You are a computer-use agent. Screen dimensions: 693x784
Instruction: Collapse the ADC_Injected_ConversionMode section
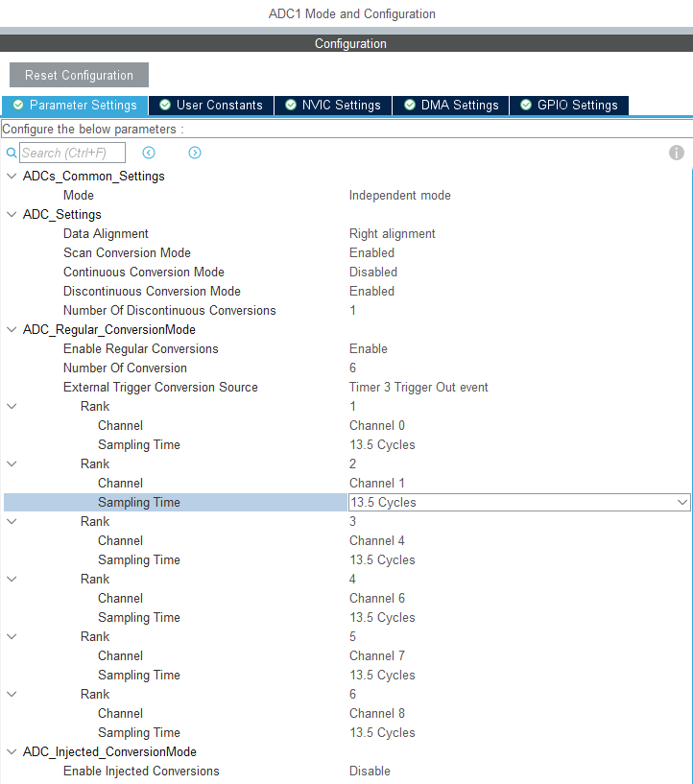pos(12,751)
